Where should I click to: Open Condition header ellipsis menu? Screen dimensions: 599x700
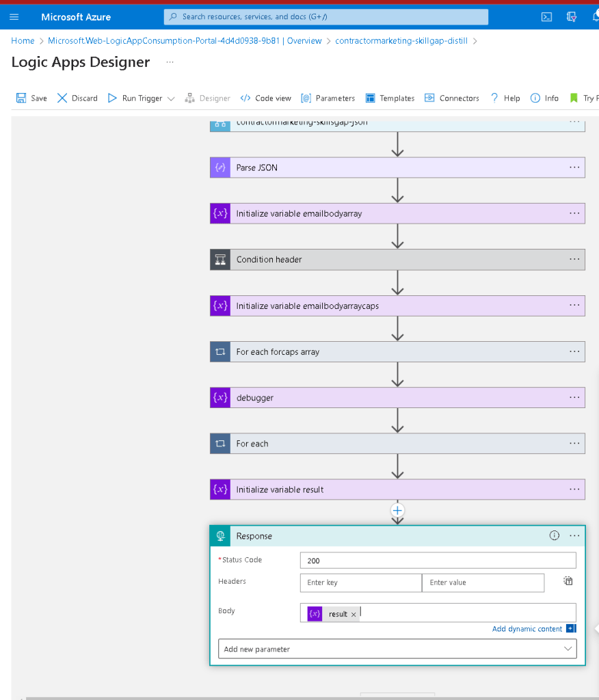coord(574,259)
